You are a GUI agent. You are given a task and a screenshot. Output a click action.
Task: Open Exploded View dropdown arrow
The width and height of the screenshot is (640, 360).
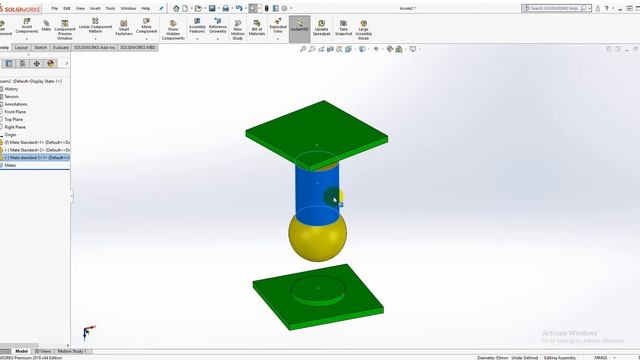[x=278, y=39]
